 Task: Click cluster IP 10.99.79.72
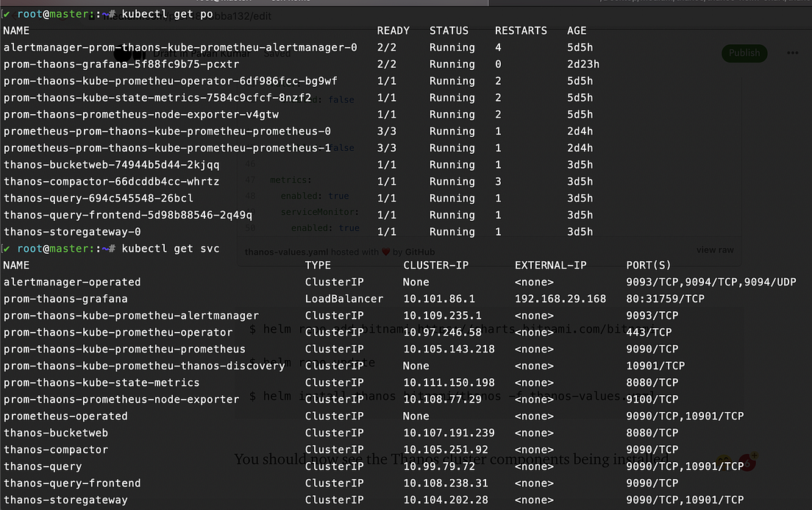(x=439, y=467)
